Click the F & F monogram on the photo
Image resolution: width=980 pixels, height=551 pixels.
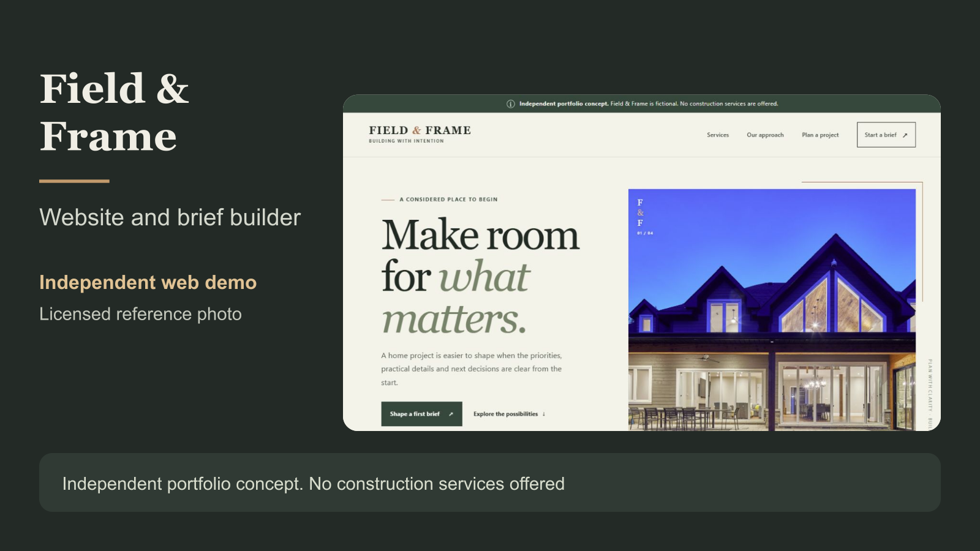[x=641, y=213]
